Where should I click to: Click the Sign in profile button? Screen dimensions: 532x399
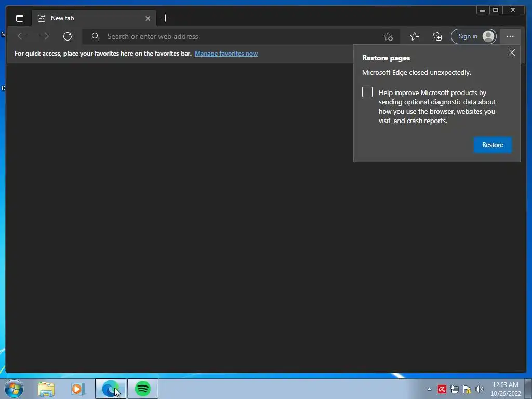pyautogui.click(x=474, y=36)
